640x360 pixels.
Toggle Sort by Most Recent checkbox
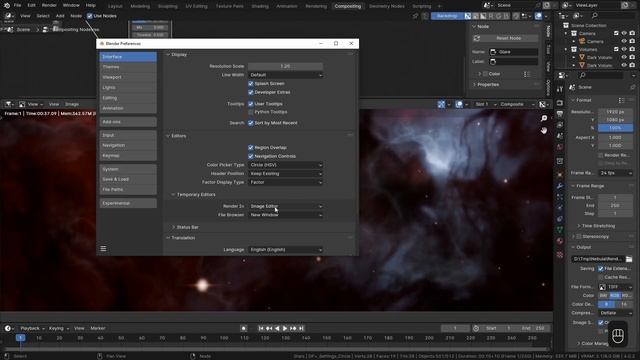tap(251, 123)
